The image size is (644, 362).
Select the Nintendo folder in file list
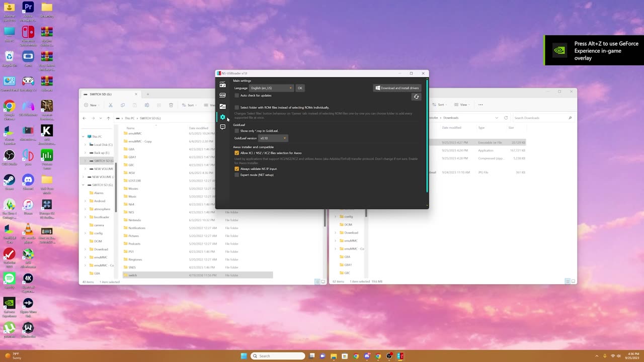pyautogui.click(x=198, y=220)
